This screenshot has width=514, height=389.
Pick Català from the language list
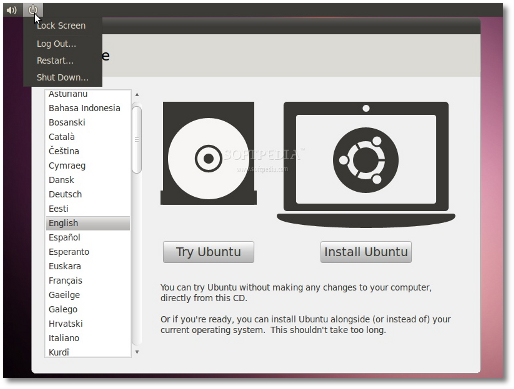coord(88,137)
